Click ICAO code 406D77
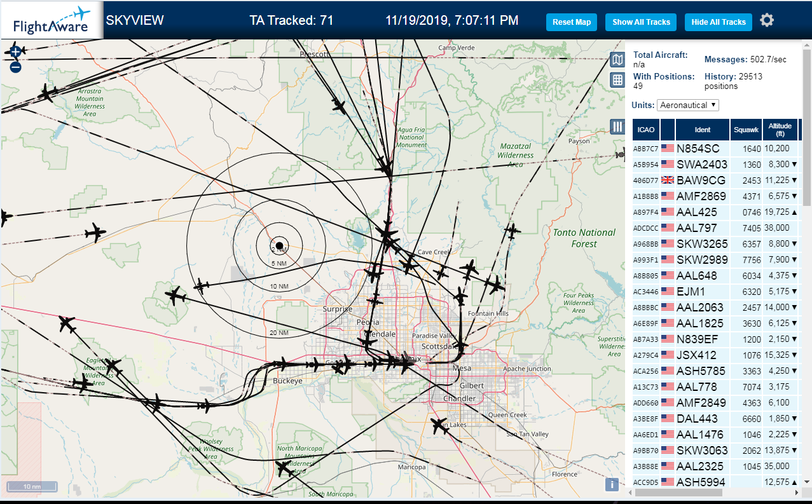Image resolution: width=812 pixels, height=504 pixels. pyautogui.click(x=645, y=180)
